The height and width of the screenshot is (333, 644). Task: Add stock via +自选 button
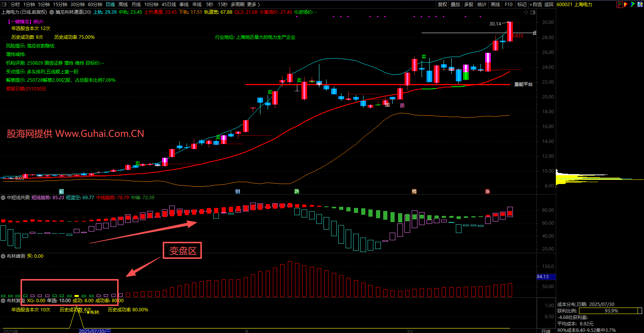coord(536,5)
